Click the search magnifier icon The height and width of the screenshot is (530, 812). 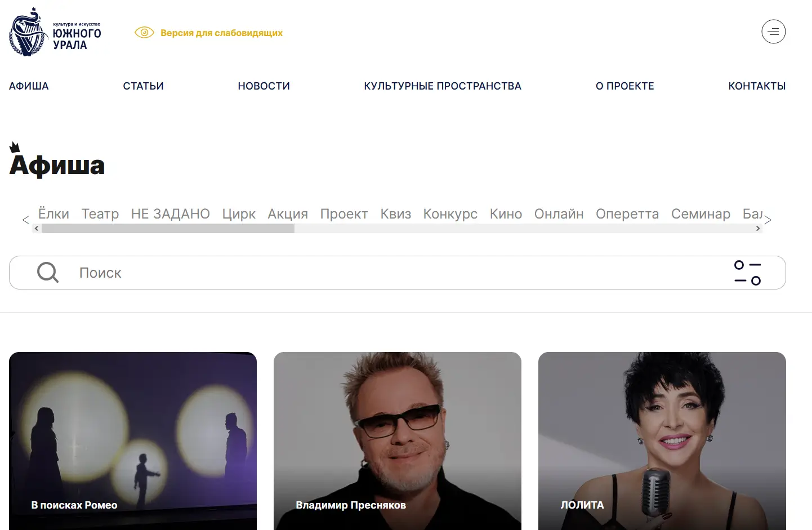pos(48,273)
